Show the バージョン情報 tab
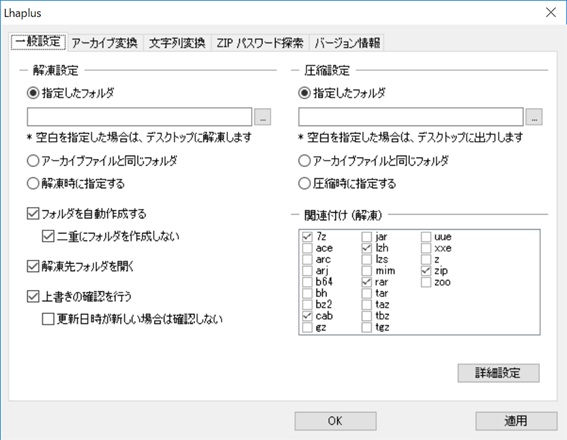Screen dimensions: 567x440 (x=347, y=43)
